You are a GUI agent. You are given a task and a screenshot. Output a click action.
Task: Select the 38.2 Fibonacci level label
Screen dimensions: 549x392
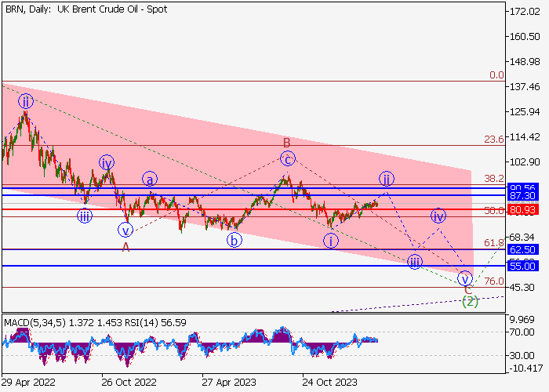point(494,179)
